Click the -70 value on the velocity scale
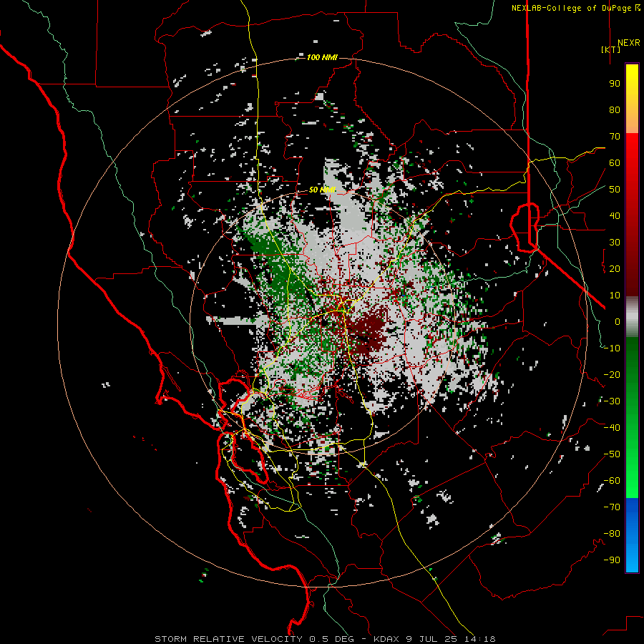The image size is (644, 644). tap(612, 507)
